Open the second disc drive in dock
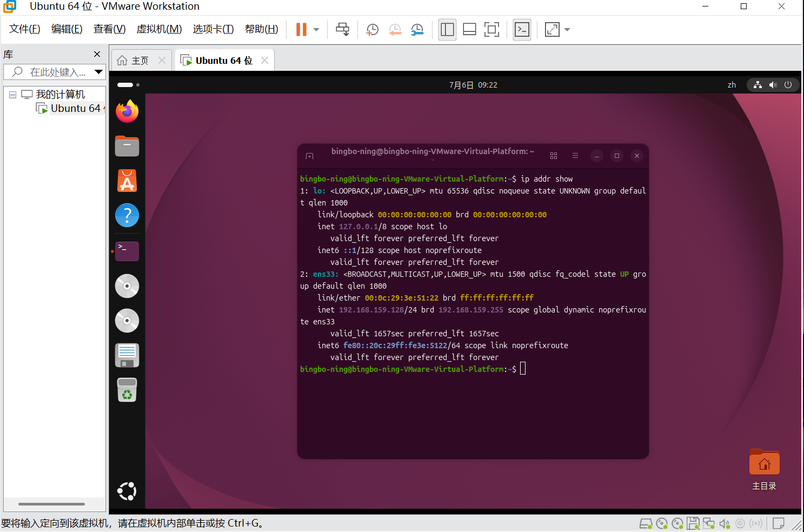 (x=127, y=321)
